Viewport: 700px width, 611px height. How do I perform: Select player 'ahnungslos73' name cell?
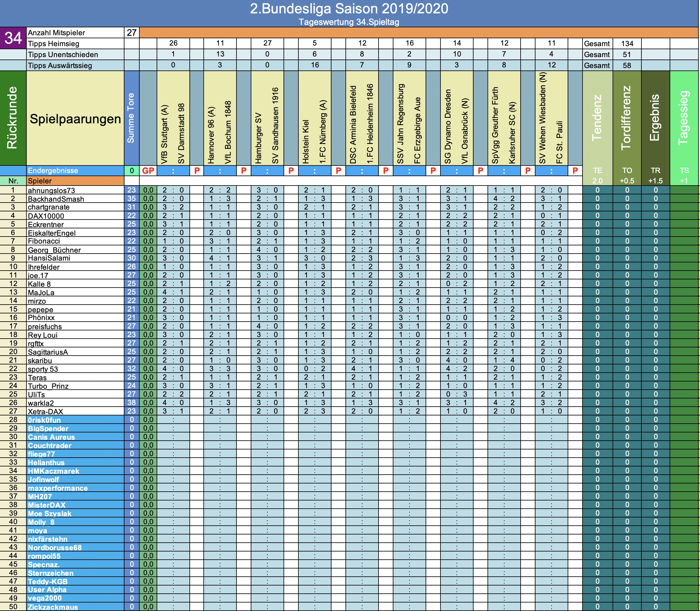click(x=75, y=190)
